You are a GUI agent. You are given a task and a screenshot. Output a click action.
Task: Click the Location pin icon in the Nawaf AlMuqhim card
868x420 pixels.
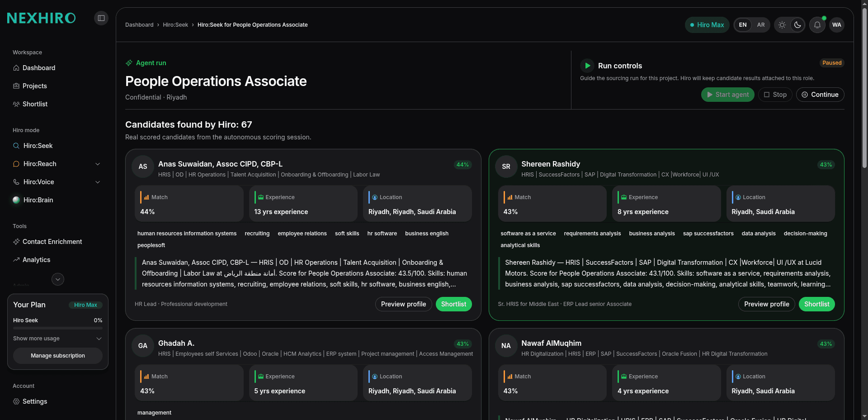click(738, 377)
